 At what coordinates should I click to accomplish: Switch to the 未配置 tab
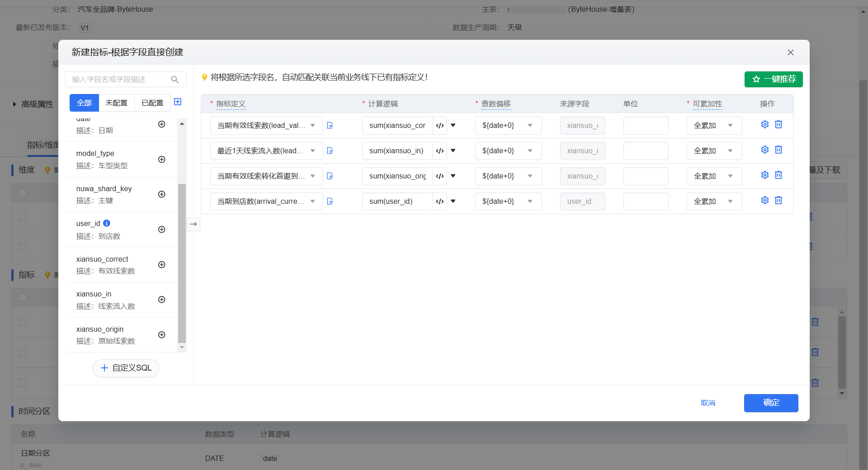pos(116,103)
